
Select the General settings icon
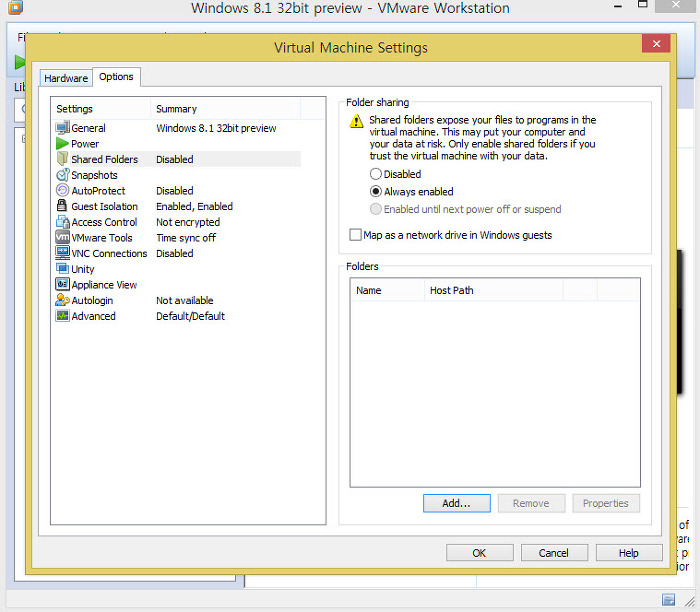[62, 128]
